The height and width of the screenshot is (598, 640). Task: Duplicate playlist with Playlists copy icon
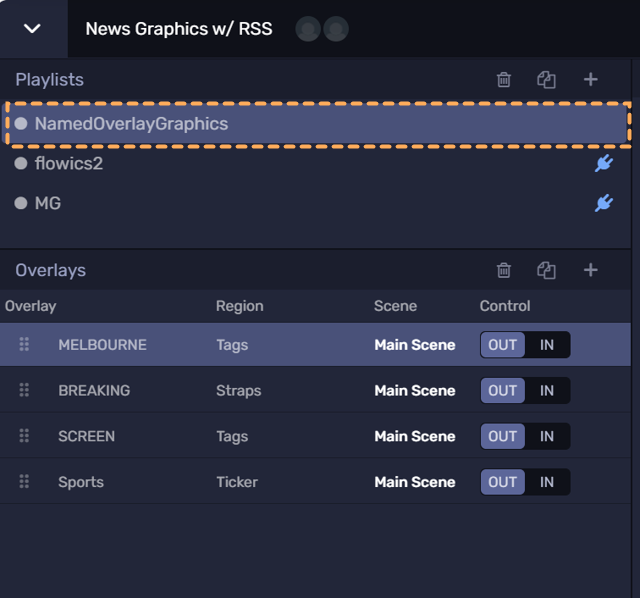coord(546,80)
